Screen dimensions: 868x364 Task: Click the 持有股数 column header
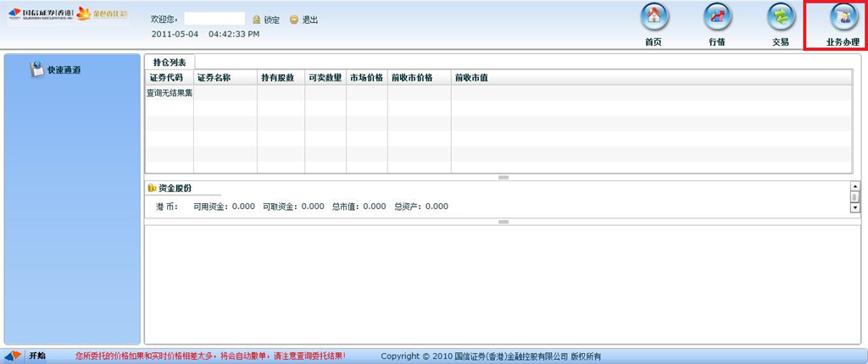coord(277,78)
